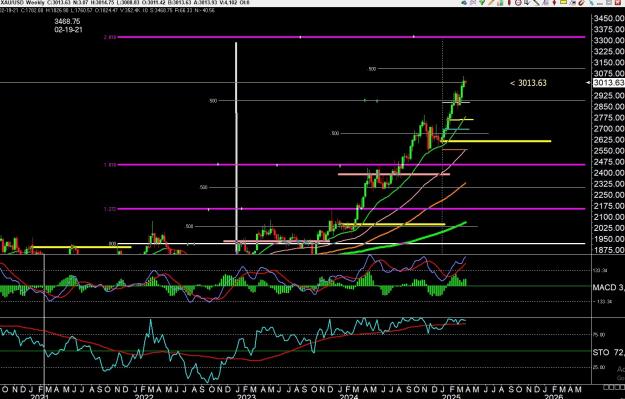Select the yellow support line near 2625
The height and width of the screenshot is (399, 625).
(x=496, y=141)
